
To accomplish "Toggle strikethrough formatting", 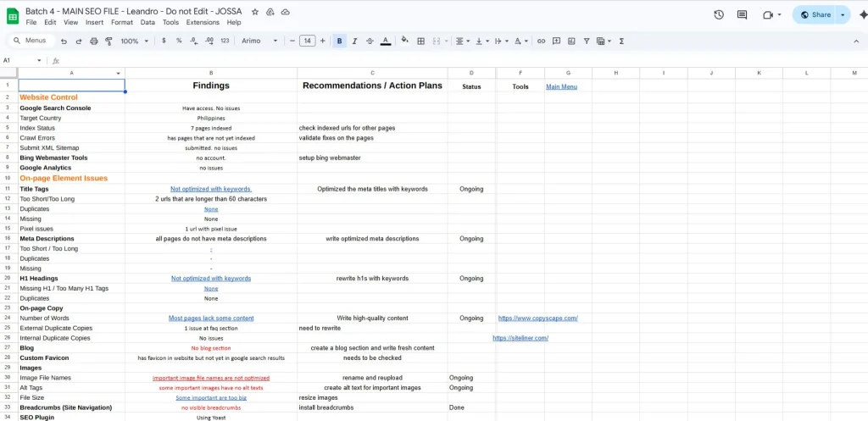I will point(370,41).
